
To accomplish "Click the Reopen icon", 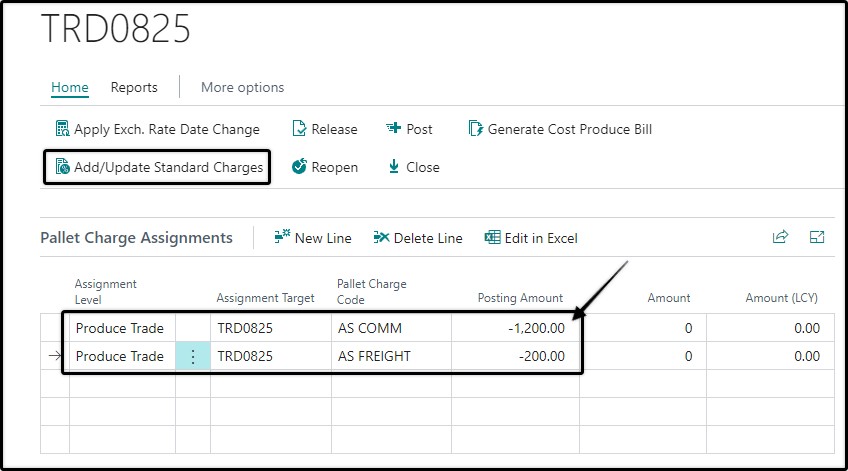I will pyautogui.click(x=299, y=167).
